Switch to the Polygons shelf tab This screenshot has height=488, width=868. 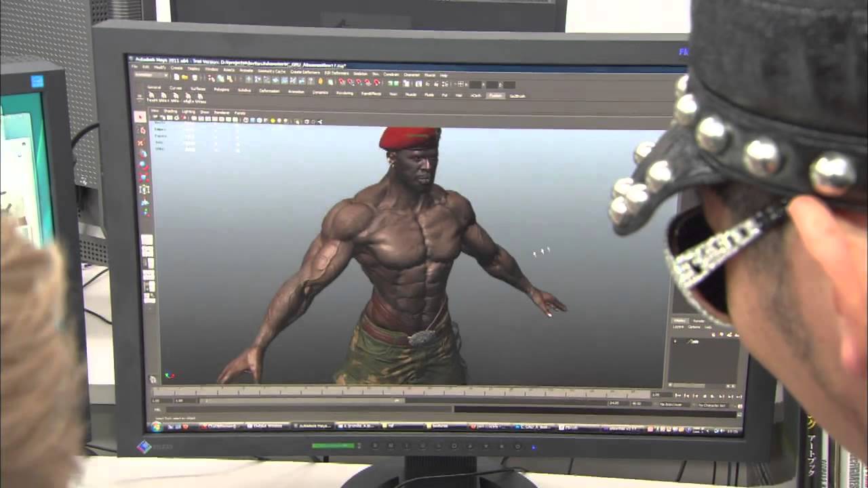[221, 89]
